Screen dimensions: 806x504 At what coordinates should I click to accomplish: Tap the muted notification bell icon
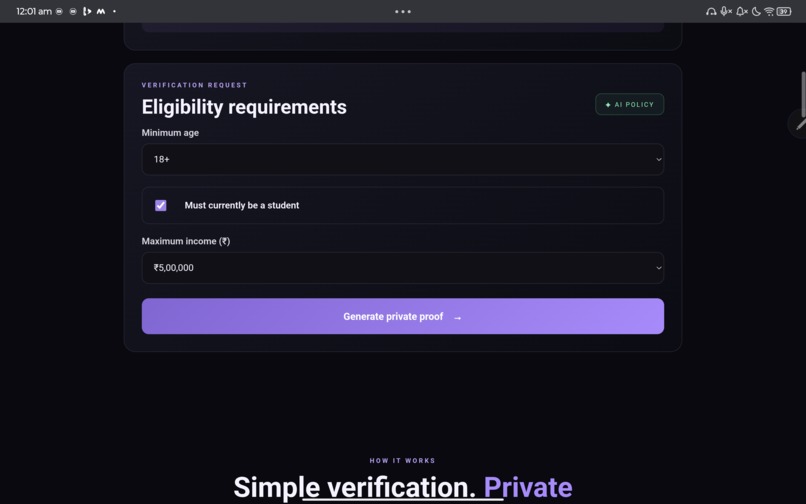pos(741,11)
